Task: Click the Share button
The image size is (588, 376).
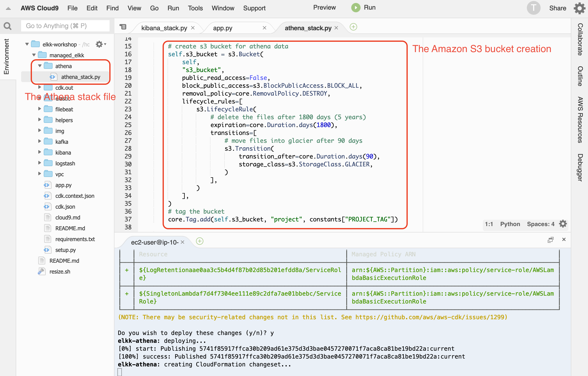Action: (x=558, y=8)
